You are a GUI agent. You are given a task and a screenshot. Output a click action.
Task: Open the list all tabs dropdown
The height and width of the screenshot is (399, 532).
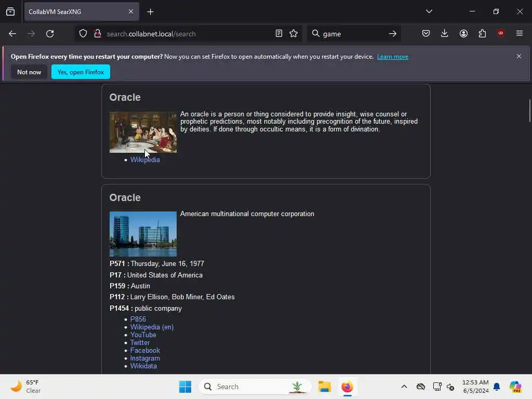pyautogui.click(x=429, y=11)
